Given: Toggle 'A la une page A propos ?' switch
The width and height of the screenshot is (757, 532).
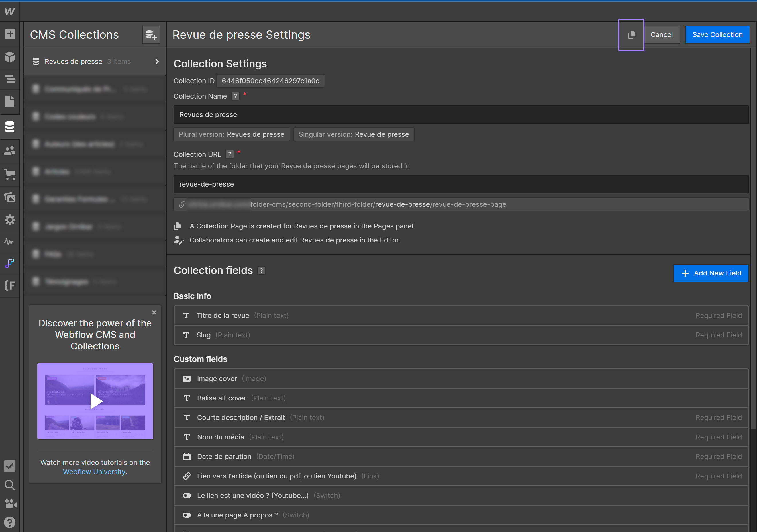Looking at the screenshot, I should (187, 515).
